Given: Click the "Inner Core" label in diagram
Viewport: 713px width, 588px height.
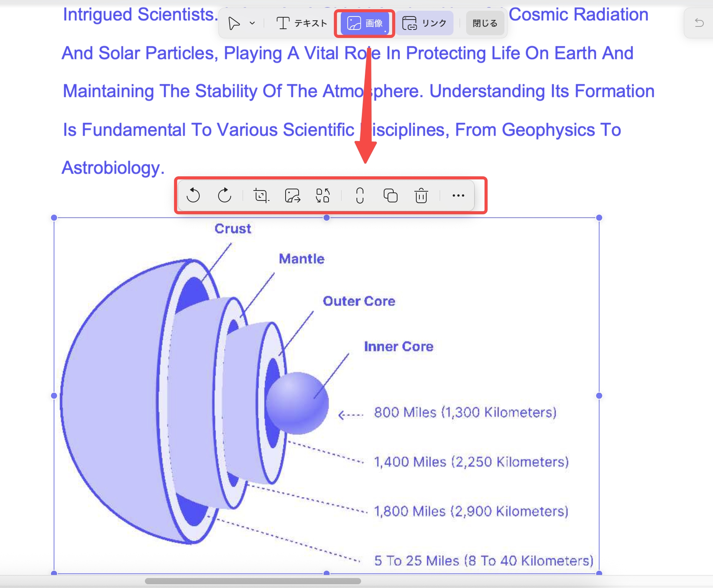Looking at the screenshot, I should tap(399, 347).
